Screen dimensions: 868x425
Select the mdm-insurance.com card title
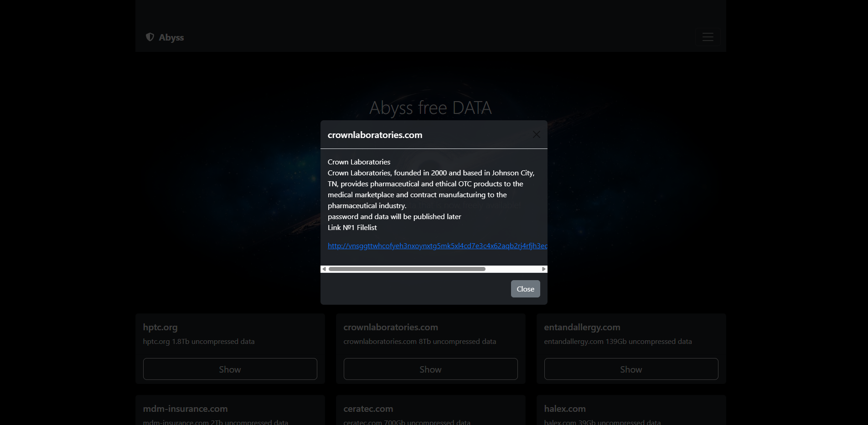tap(185, 409)
